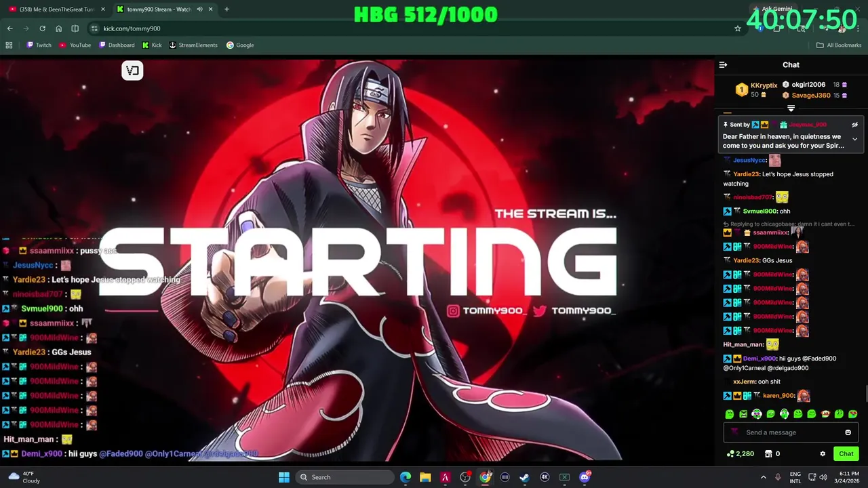
Task: Open the clock showing 6:11 PM
Action: [x=848, y=477]
